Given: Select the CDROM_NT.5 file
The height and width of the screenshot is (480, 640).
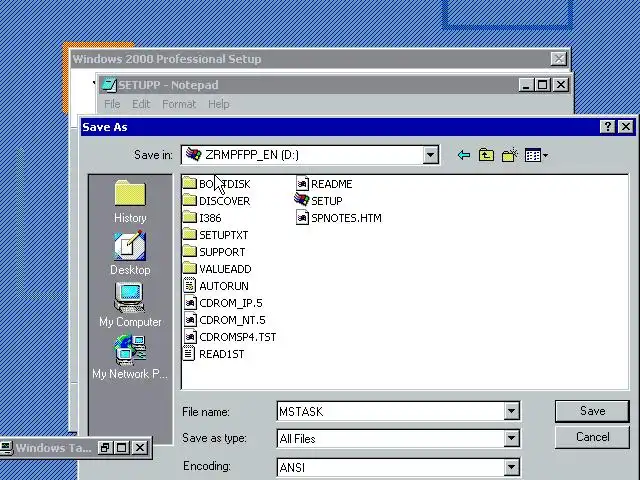Looking at the screenshot, I should pyautogui.click(x=224, y=320).
